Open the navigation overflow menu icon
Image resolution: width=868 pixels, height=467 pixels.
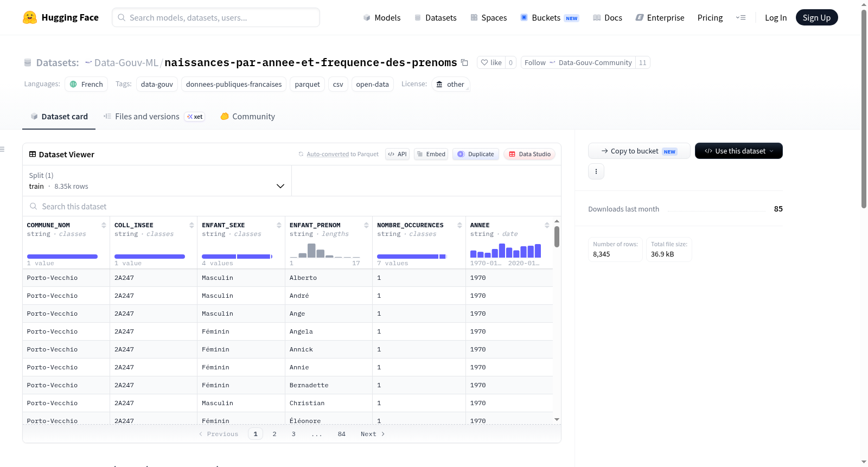point(741,17)
